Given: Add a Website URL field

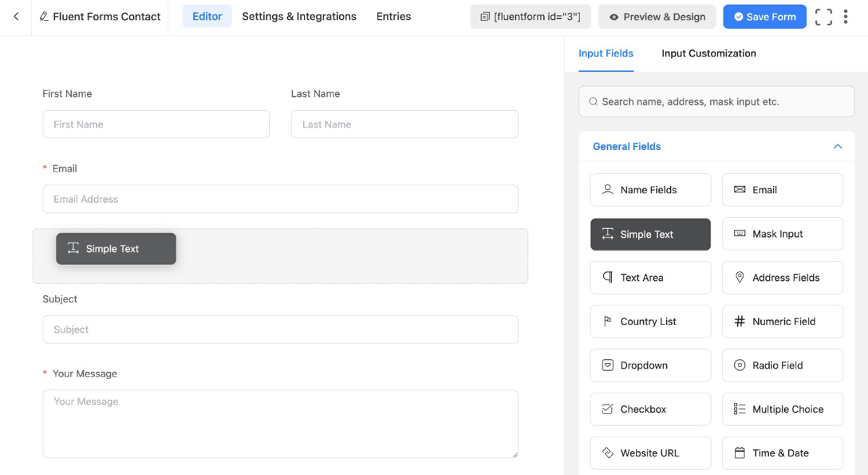Looking at the screenshot, I should click(650, 453).
